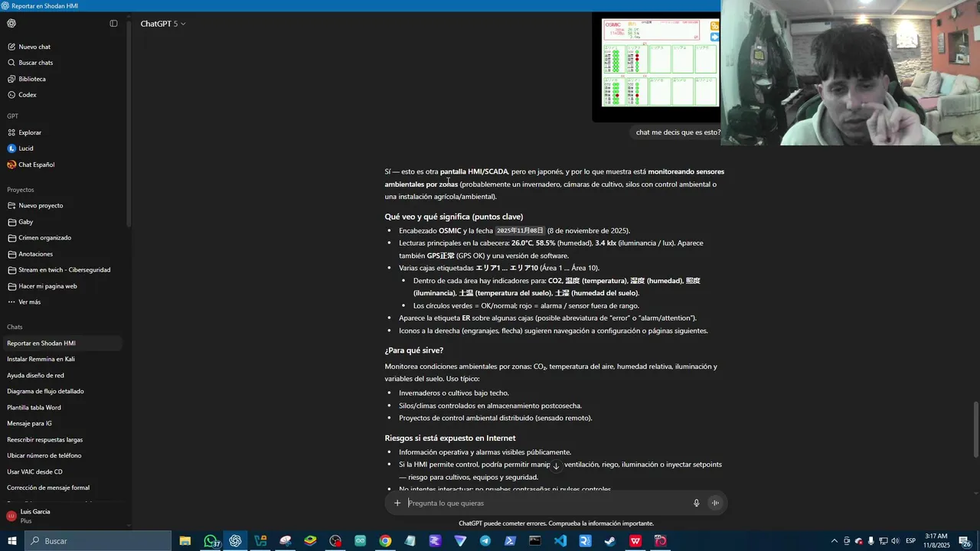Open Steam from the taskbar
This screenshot has width=980, height=551.
[610, 541]
